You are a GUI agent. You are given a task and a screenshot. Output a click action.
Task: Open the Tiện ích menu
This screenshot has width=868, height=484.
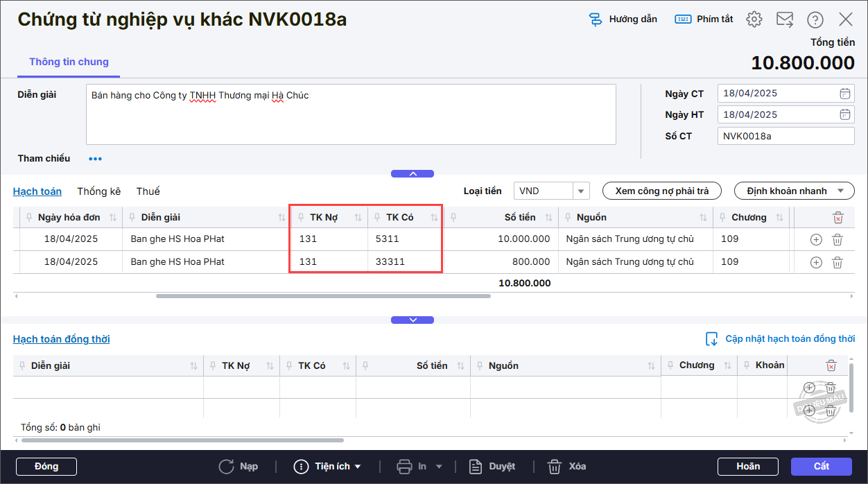point(328,467)
